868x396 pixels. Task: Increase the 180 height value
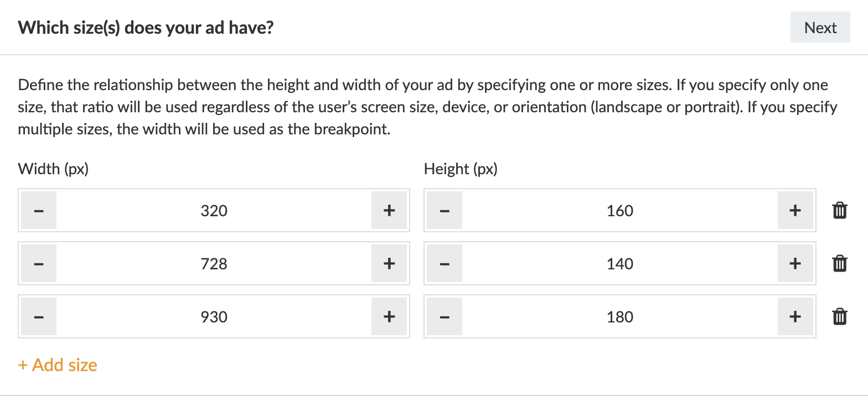coord(795,316)
